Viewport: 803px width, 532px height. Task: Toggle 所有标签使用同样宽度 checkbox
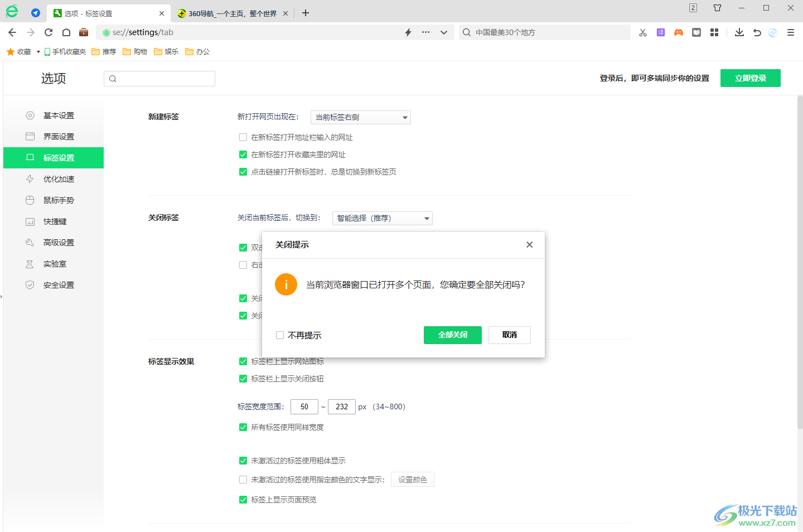point(243,427)
